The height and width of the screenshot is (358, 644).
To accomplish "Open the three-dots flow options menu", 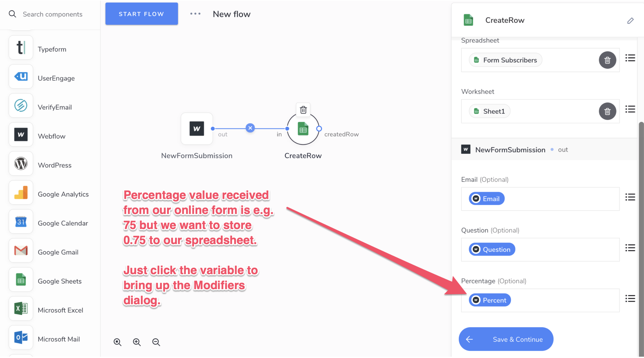I will 195,14.
